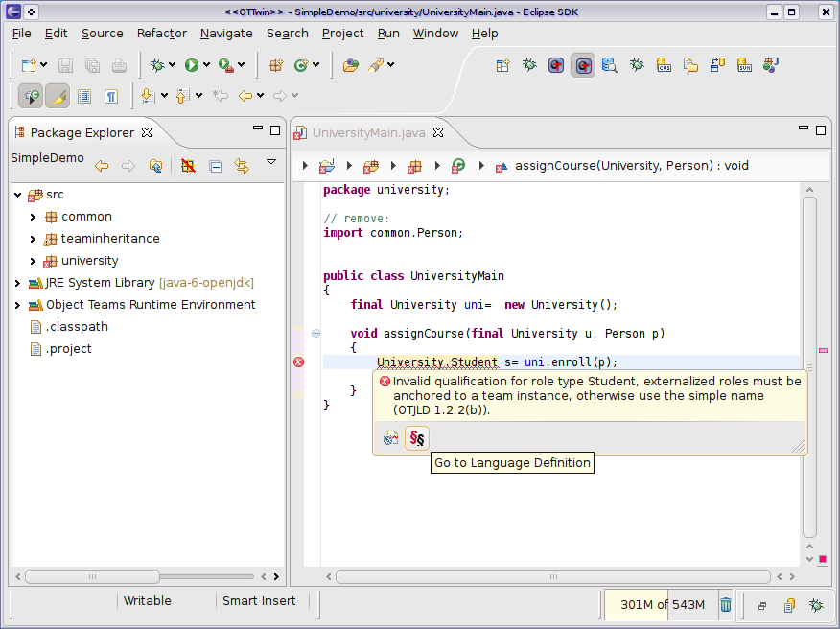Expand JRE System Library node
This screenshot has width=840, height=629.
pyautogui.click(x=17, y=283)
